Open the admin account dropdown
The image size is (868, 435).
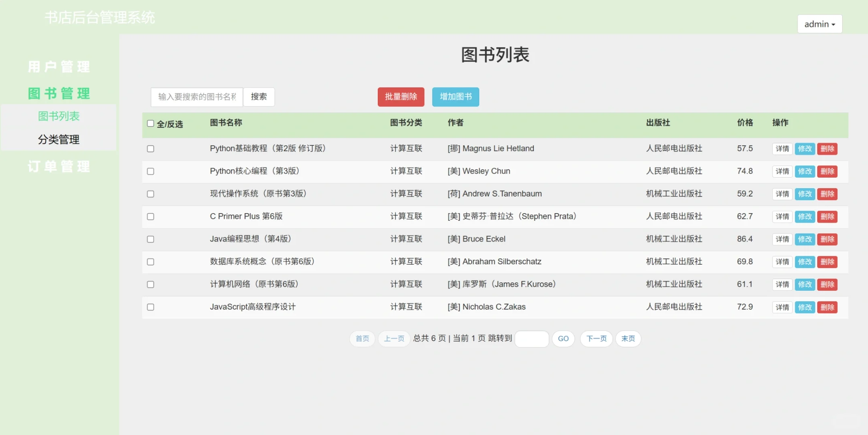[x=819, y=24]
